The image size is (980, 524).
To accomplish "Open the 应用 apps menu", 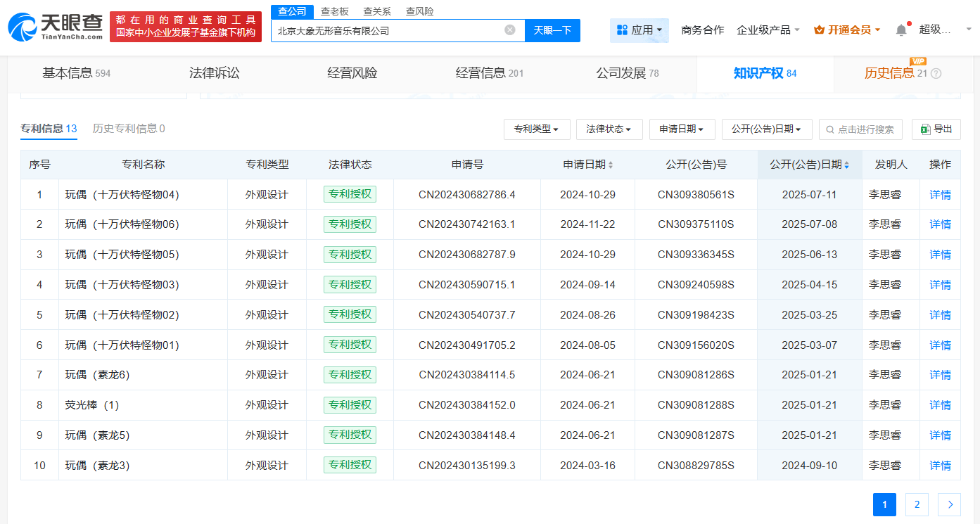I will click(639, 30).
